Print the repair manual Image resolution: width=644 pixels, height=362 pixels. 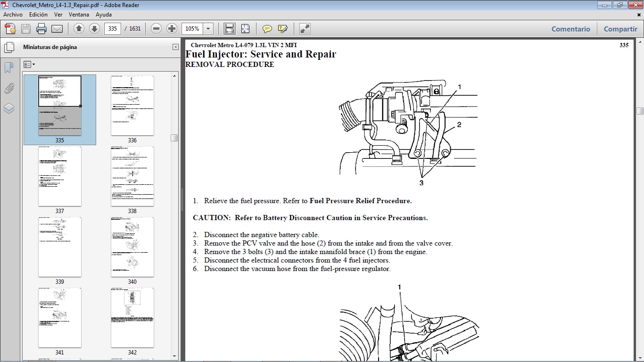(x=41, y=28)
